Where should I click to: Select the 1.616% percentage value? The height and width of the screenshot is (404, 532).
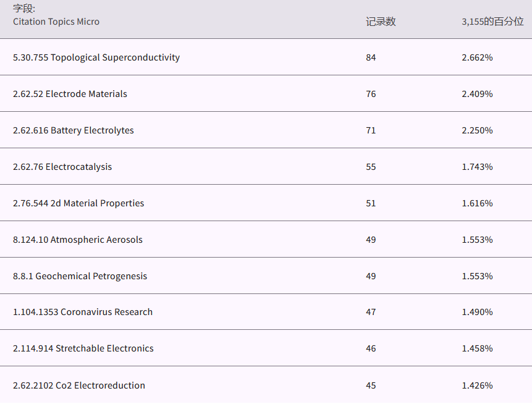pyautogui.click(x=477, y=203)
